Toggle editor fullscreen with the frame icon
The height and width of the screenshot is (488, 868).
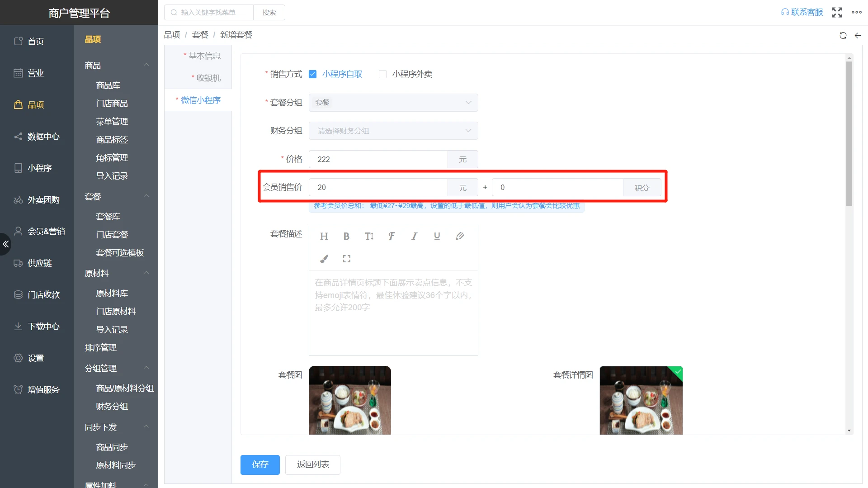click(346, 259)
